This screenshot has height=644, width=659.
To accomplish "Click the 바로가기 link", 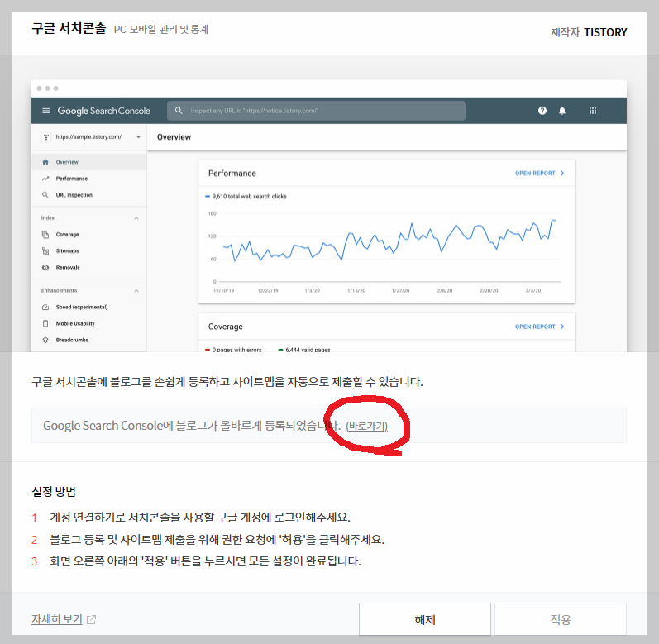I will pos(366,426).
